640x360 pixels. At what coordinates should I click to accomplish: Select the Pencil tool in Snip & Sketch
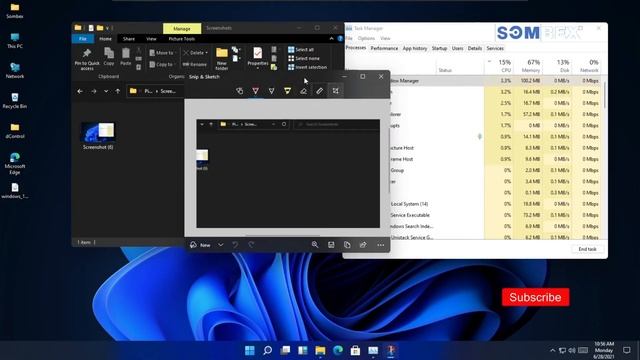point(271,91)
